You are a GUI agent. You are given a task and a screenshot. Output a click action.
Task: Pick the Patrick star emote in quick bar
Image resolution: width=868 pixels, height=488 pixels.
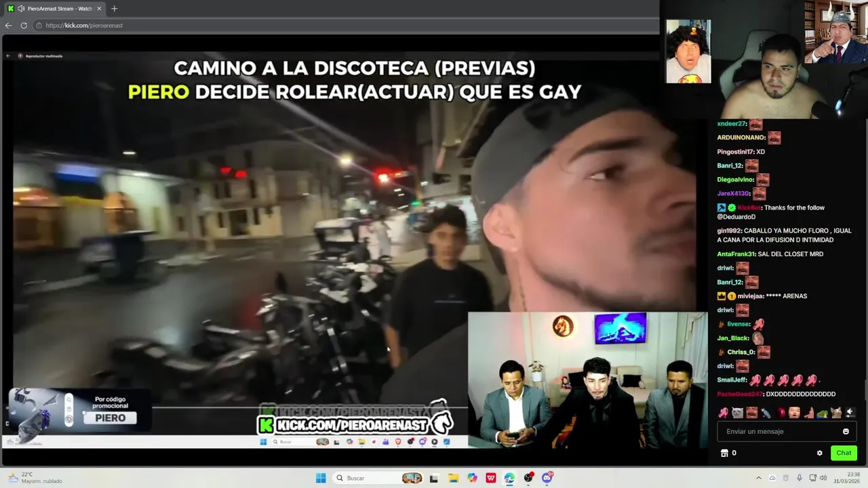pyautogui.click(x=809, y=412)
